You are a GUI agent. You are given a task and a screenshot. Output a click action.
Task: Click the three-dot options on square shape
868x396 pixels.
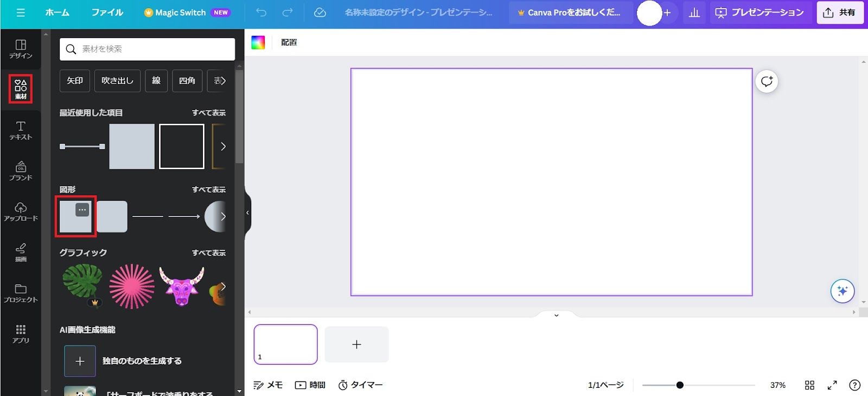[82, 209]
